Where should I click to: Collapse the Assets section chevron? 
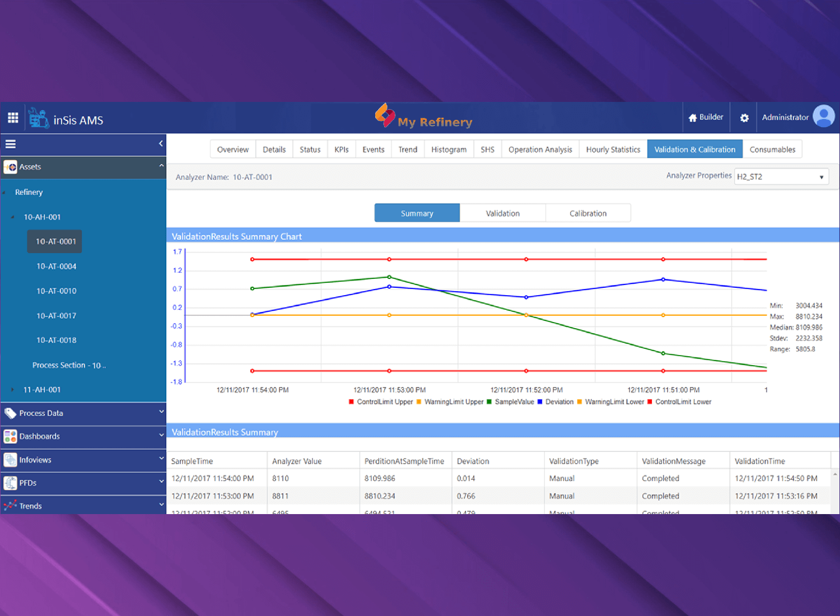pyautogui.click(x=161, y=166)
